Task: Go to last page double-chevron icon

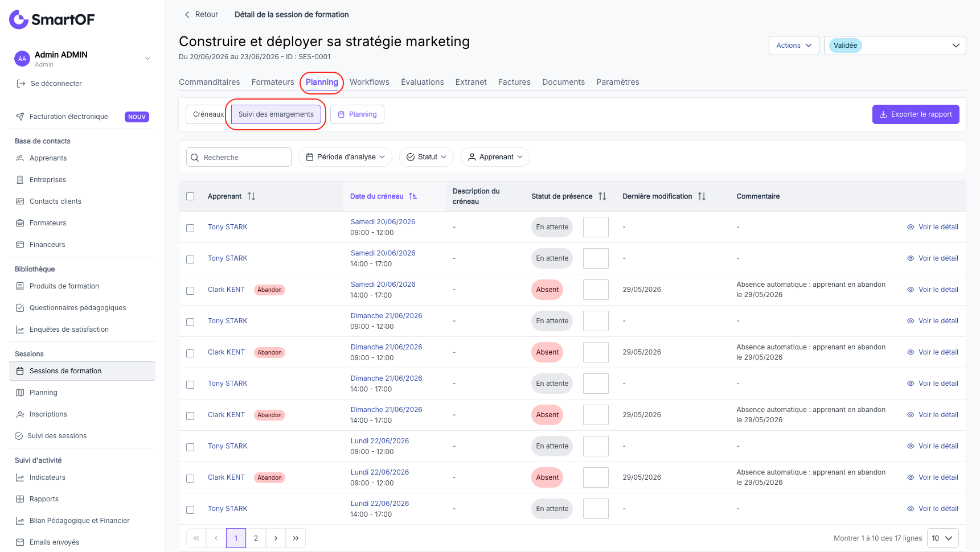Action: pyautogui.click(x=296, y=538)
